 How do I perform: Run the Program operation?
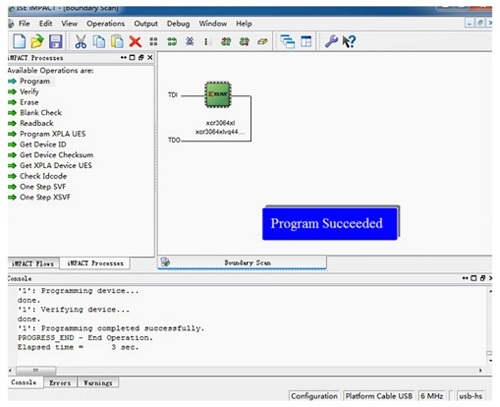coord(35,81)
